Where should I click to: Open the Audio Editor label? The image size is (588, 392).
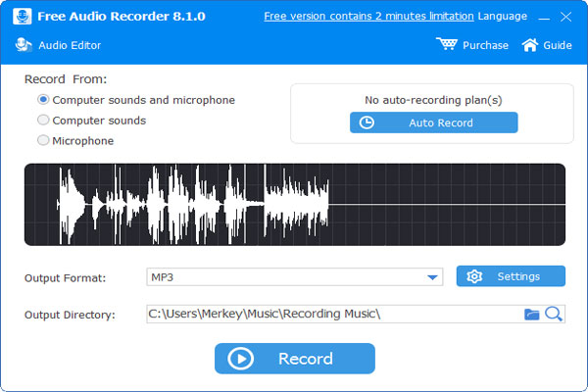pos(69,45)
